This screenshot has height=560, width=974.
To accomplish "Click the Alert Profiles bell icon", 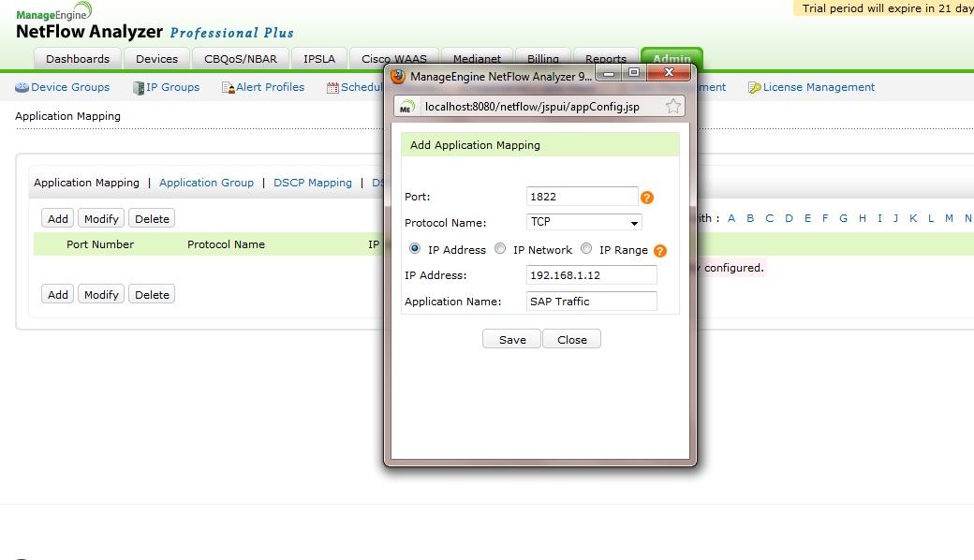I will tap(225, 87).
